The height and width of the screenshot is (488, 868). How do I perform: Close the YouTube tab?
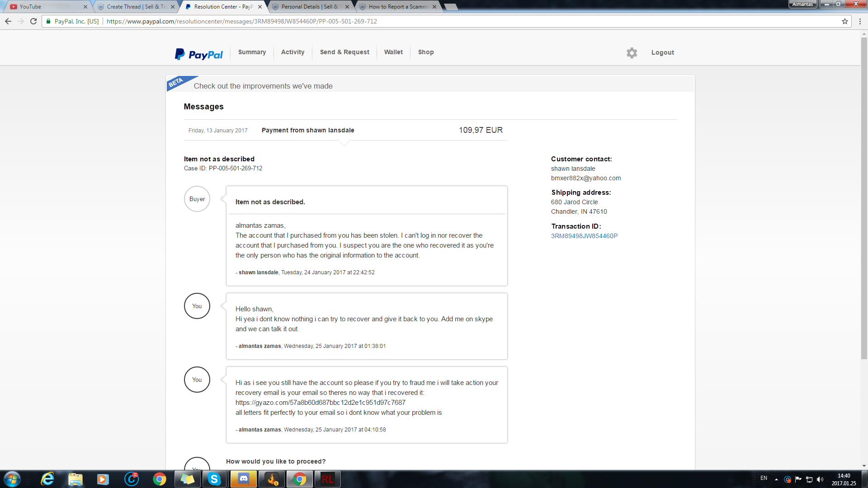(85, 7)
